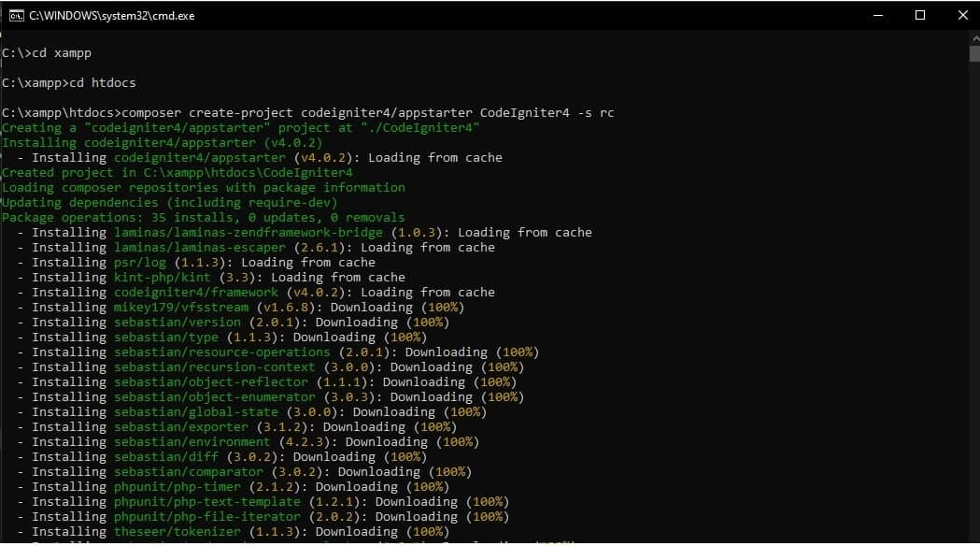
Task: Click the 'phpunit/php-text-template' package name
Action: [x=206, y=503]
